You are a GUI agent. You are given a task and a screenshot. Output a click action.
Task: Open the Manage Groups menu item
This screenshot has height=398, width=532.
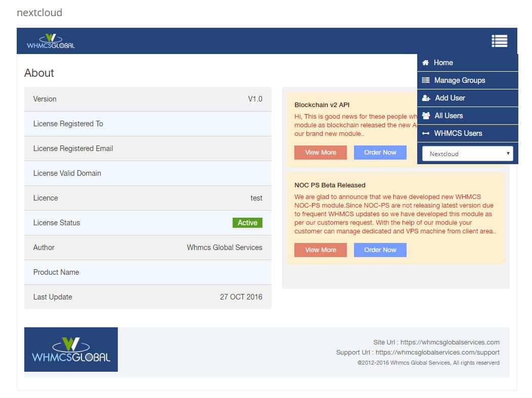click(x=459, y=80)
